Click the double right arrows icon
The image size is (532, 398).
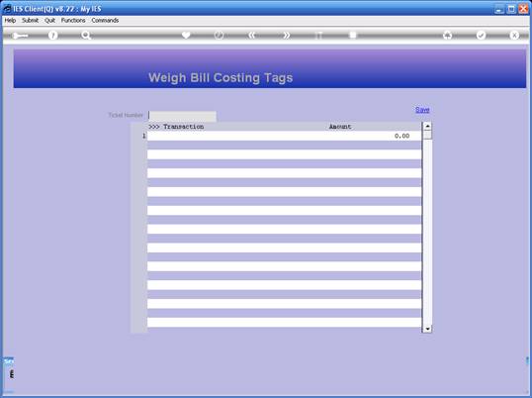pyautogui.click(x=287, y=35)
